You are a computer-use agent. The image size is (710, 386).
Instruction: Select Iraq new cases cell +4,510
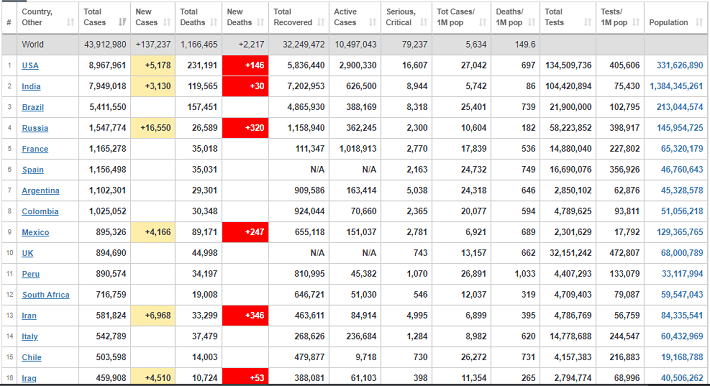click(153, 377)
